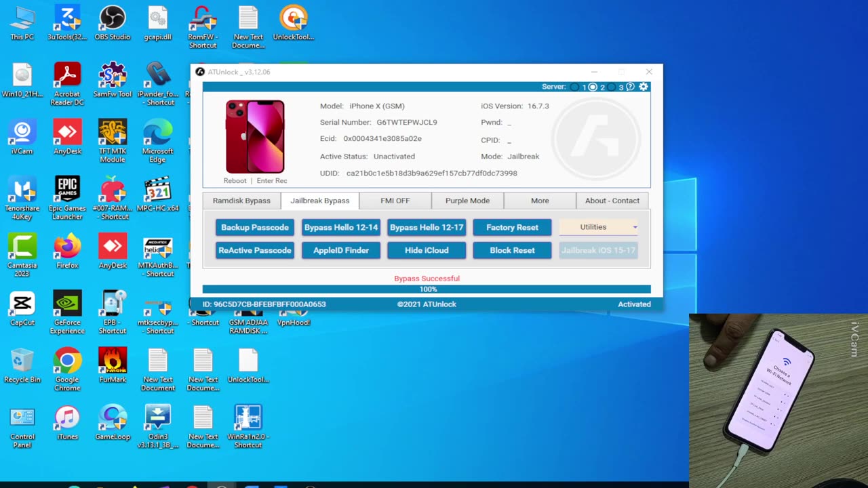Click the ReActive Passcode button
The image size is (868, 488).
tap(255, 250)
